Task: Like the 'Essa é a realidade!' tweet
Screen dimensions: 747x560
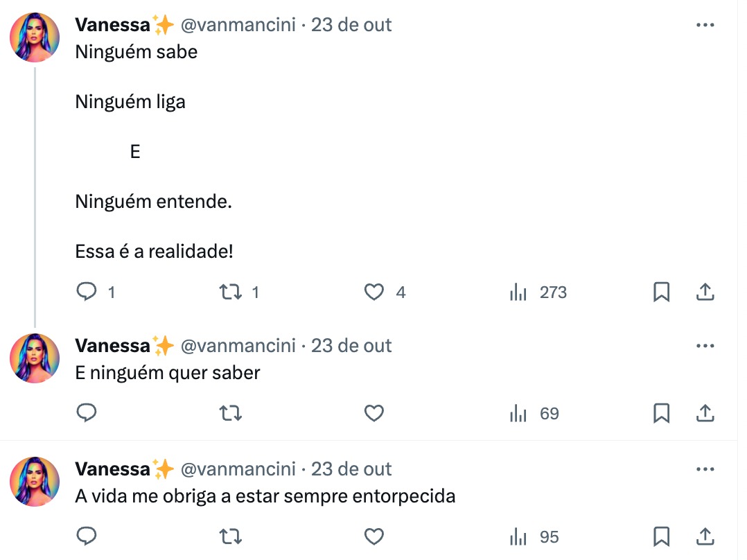Action: 374,292
